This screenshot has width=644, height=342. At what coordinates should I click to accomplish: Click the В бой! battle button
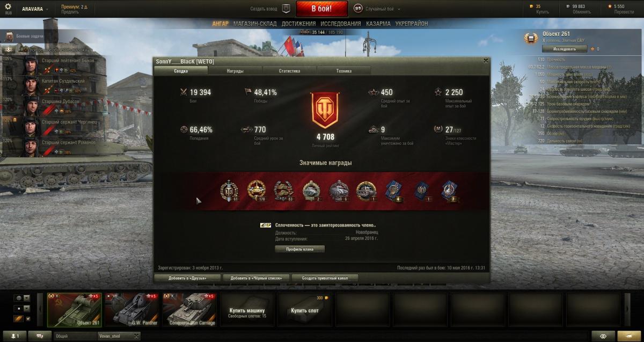322,9
